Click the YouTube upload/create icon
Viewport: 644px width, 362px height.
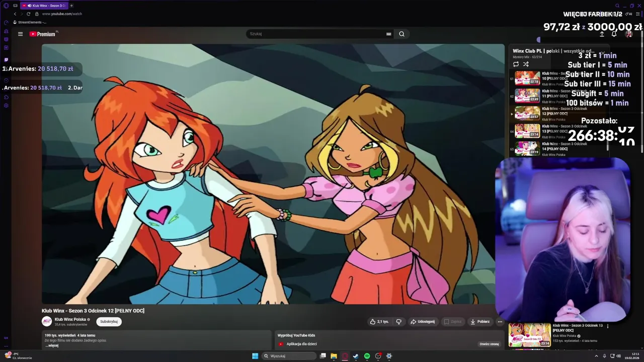click(602, 34)
